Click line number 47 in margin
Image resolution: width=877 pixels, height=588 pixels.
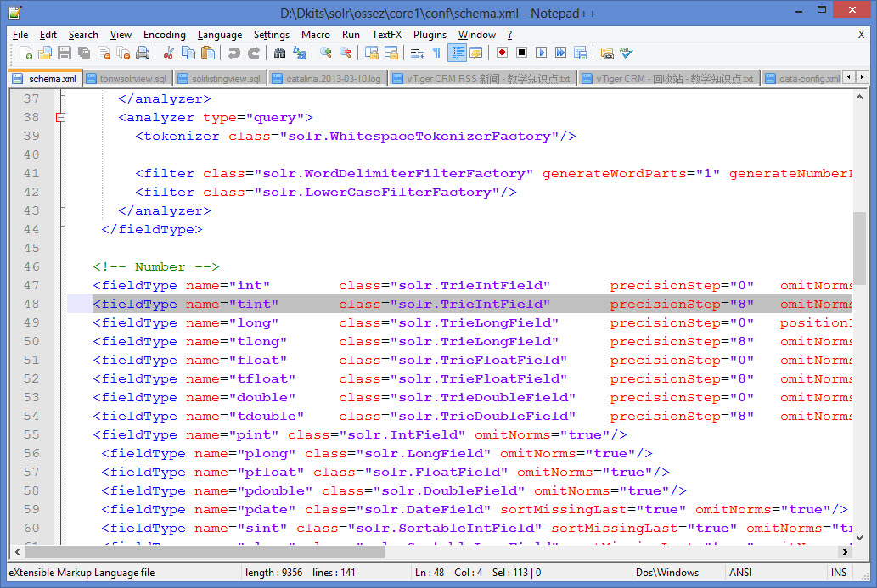coord(31,285)
